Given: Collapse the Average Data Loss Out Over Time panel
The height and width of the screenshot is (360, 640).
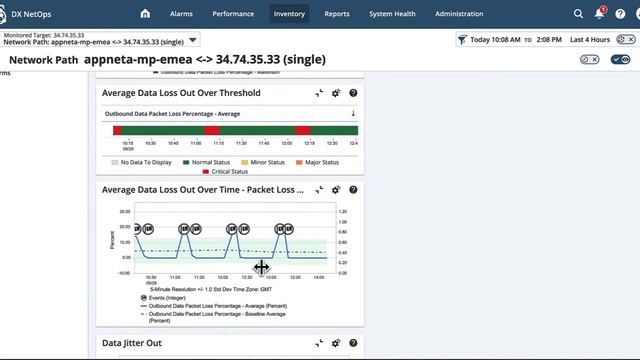Looking at the screenshot, I should (x=319, y=190).
